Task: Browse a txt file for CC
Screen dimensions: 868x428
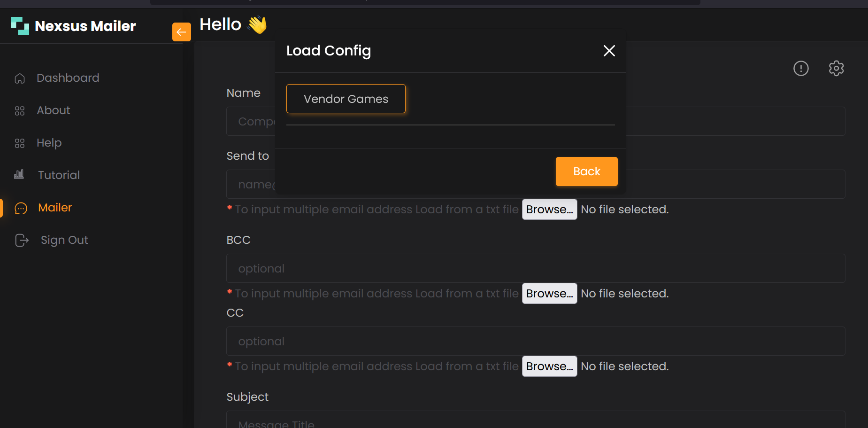Action: (550, 366)
